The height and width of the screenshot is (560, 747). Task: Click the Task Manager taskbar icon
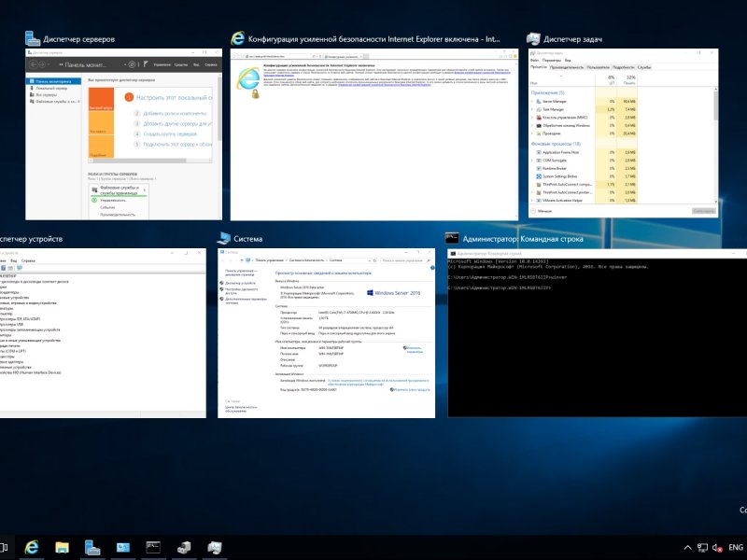pyautogui.click(x=215, y=547)
